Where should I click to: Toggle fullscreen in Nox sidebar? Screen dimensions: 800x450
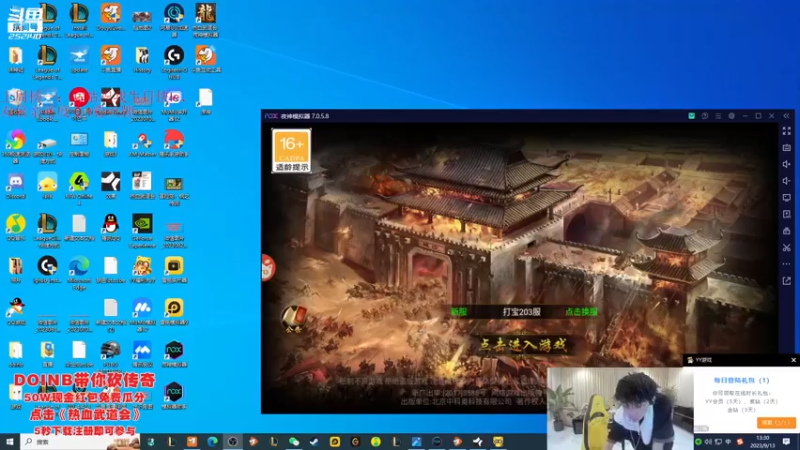point(786,131)
